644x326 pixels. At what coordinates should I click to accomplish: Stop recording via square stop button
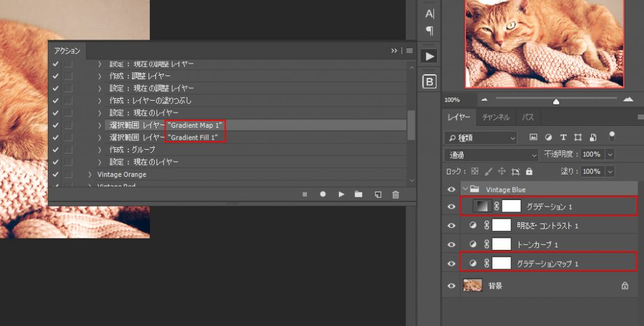305,194
